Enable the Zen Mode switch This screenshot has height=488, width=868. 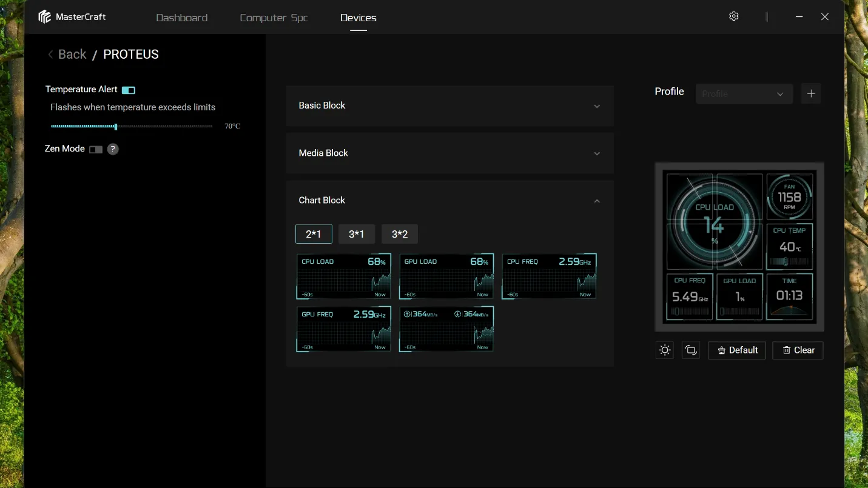click(x=96, y=149)
